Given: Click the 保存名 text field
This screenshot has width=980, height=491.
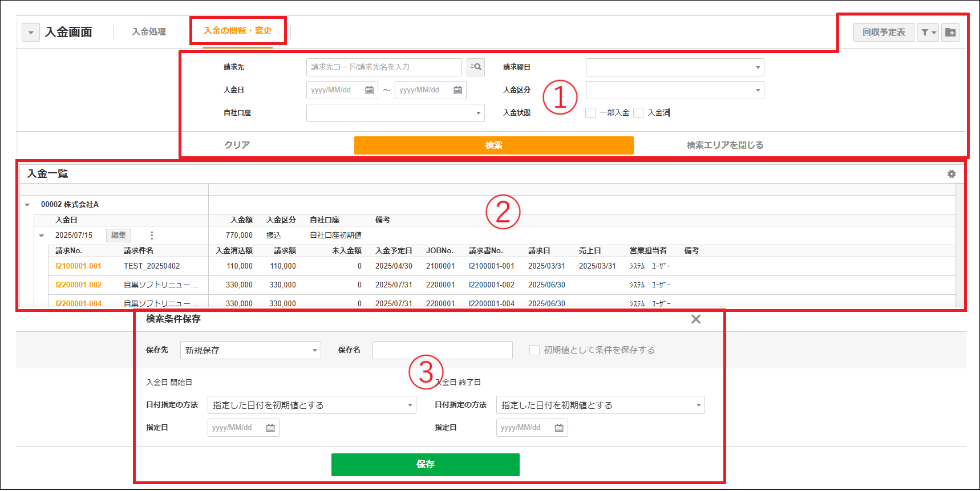Looking at the screenshot, I should tap(442, 350).
